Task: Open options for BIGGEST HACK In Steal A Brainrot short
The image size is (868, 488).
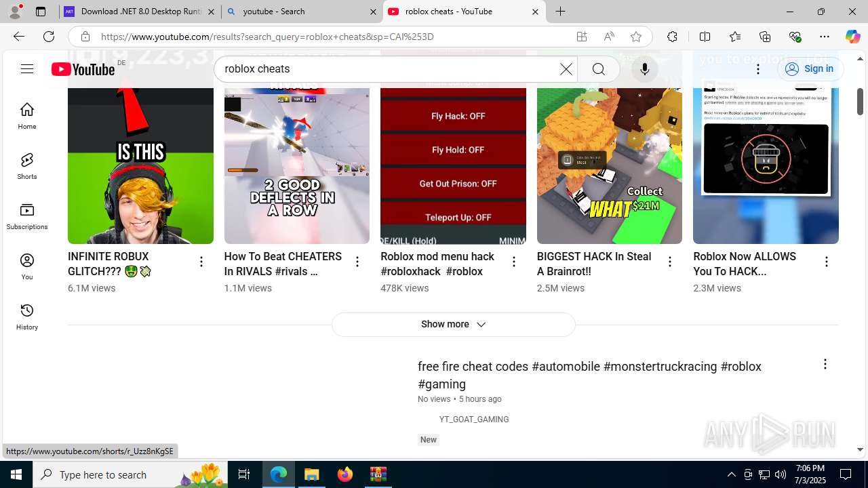Action: coord(670,262)
